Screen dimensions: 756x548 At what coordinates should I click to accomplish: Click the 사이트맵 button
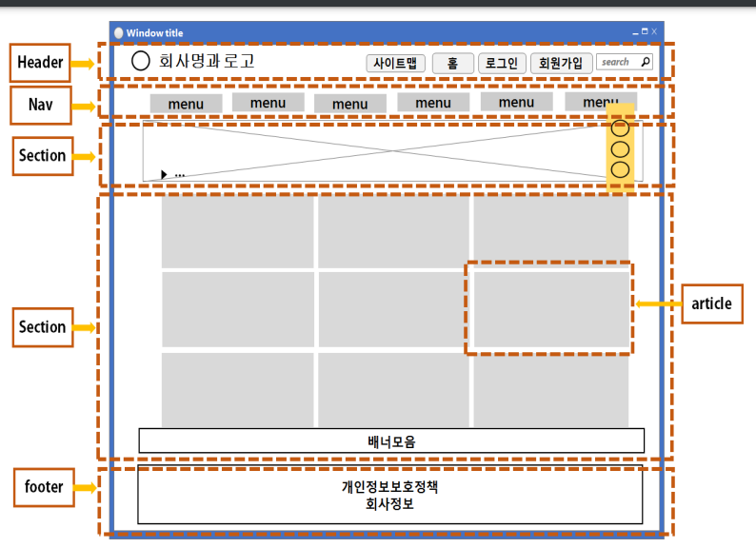pyautogui.click(x=395, y=63)
